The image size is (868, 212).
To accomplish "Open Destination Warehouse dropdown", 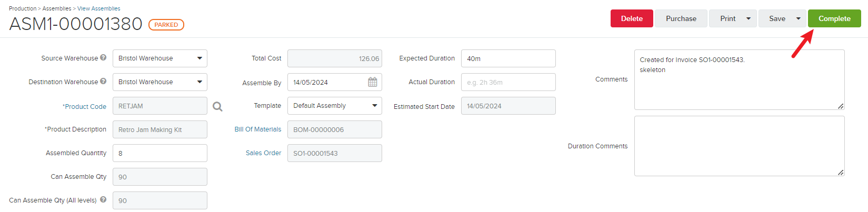I will coord(199,82).
